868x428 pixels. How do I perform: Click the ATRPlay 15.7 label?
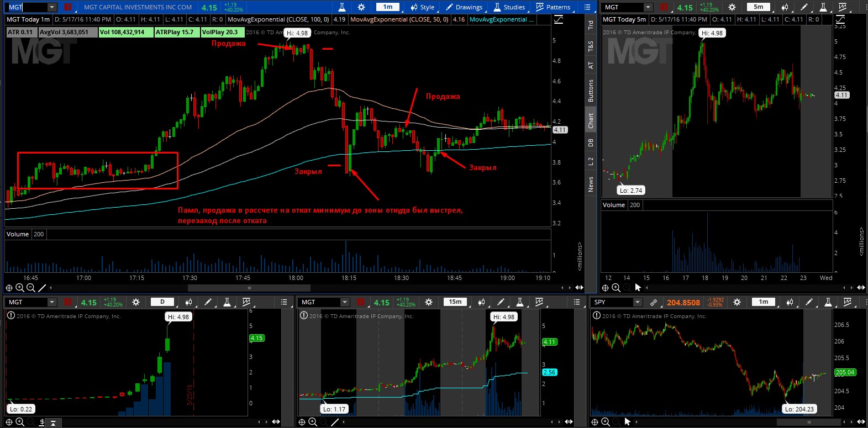click(x=177, y=32)
